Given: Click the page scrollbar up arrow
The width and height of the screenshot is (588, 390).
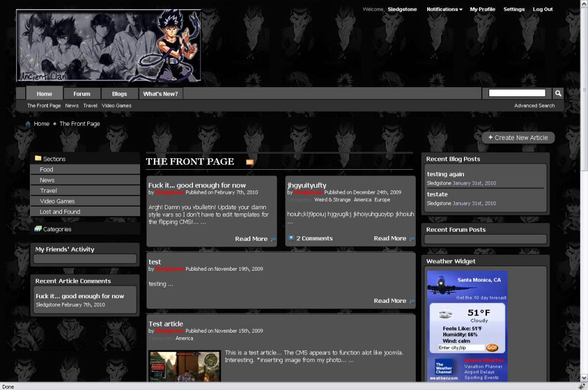Looking at the screenshot, I should pyautogui.click(x=584, y=3).
